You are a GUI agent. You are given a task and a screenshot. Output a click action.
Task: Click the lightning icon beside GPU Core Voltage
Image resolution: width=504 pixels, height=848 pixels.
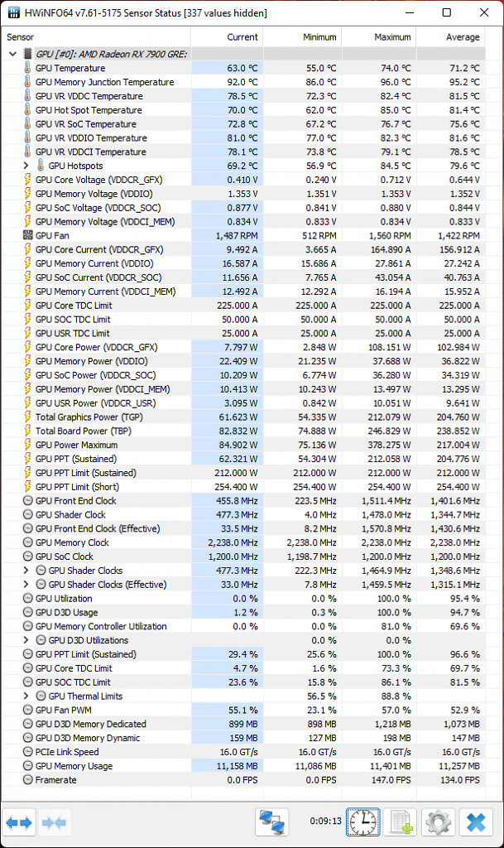tap(27, 180)
